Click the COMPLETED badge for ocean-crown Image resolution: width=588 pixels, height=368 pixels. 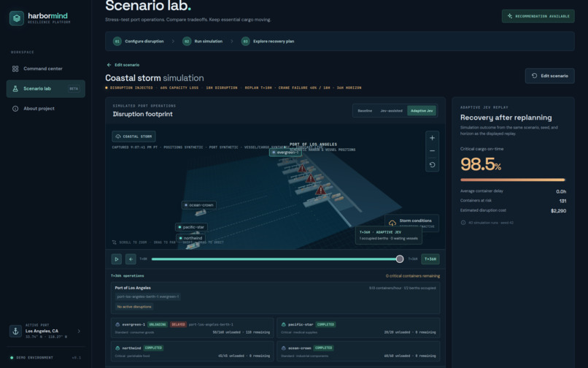point(323,348)
